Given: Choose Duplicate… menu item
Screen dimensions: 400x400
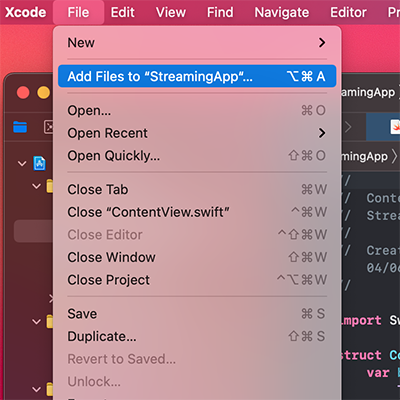Looking at the screenshot, I should coord(197,336).
